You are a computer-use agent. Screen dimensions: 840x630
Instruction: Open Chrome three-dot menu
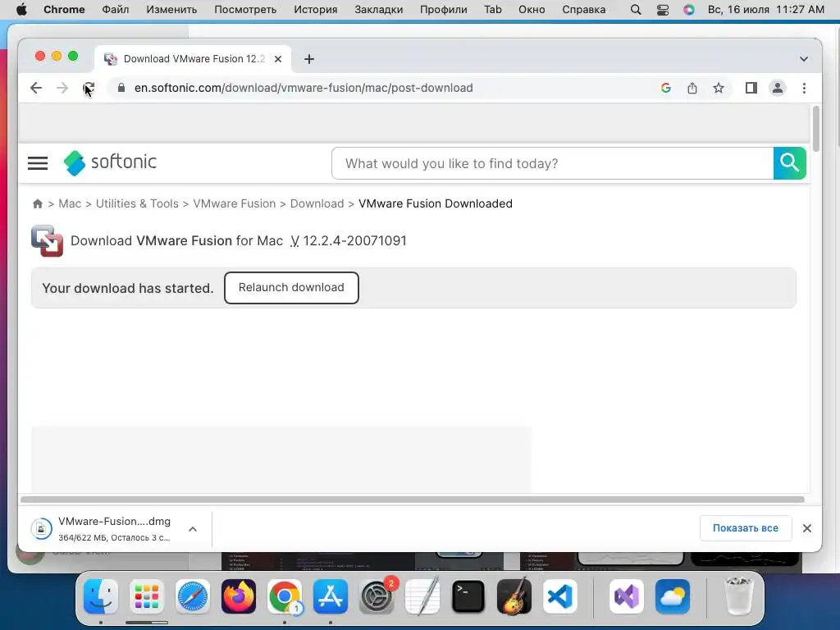click(x=804, y=88)
